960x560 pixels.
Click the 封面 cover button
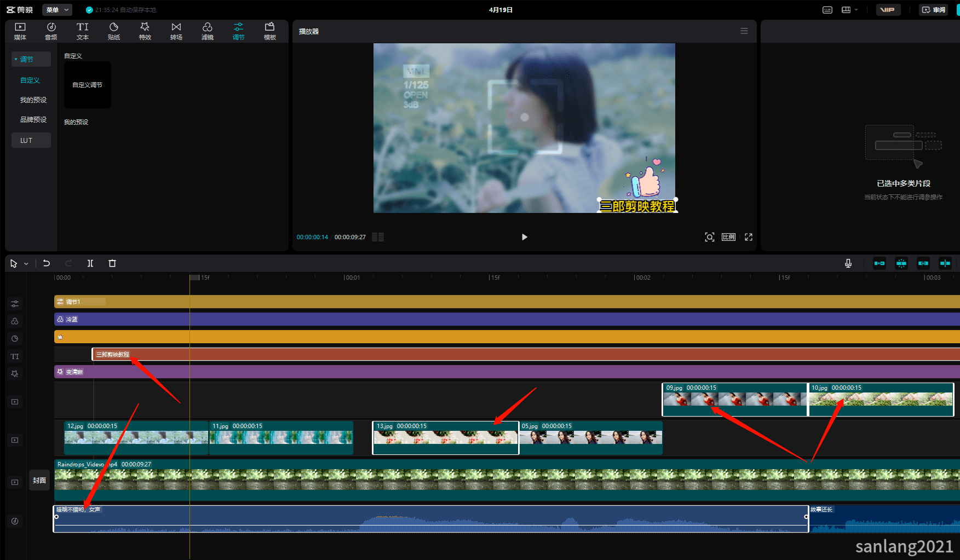(x=39, y=480)
